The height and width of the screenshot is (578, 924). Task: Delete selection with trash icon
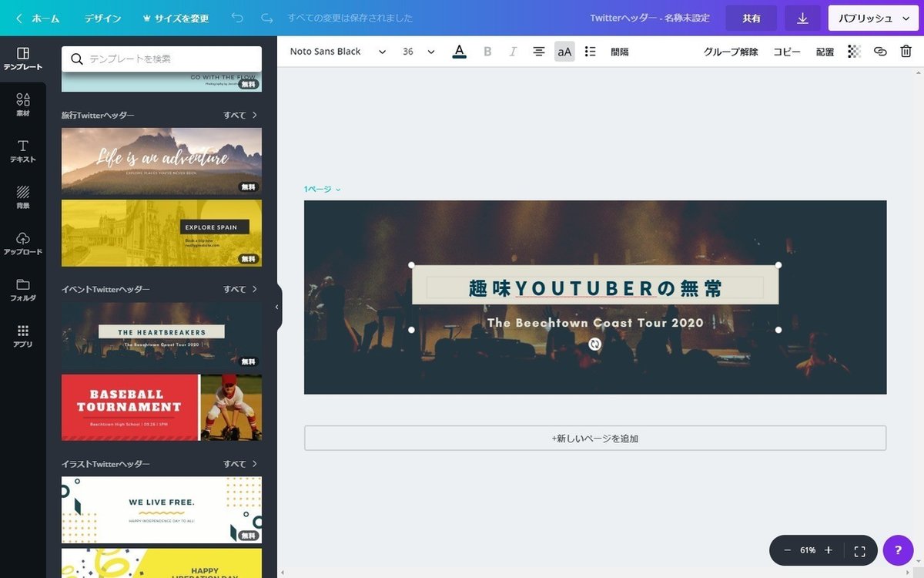pyautogui.click(x=906, y=52)
